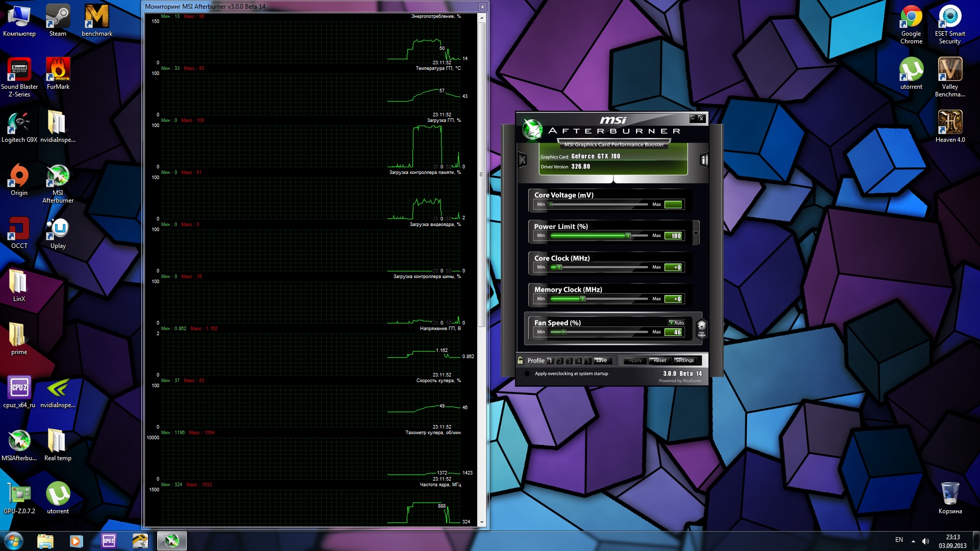Show hidden system tray icons arrow
Screen dimensions: 980x551
[x=913, y=541]
